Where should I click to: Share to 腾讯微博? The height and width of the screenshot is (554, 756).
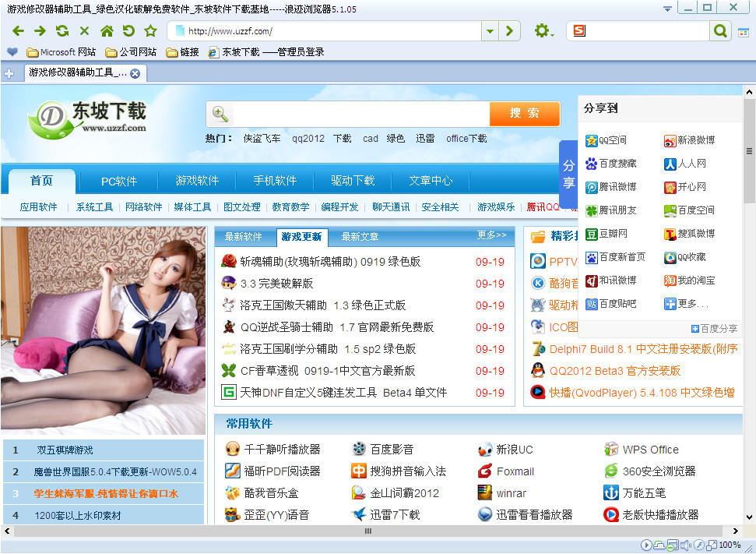click(x=611, y=187)
